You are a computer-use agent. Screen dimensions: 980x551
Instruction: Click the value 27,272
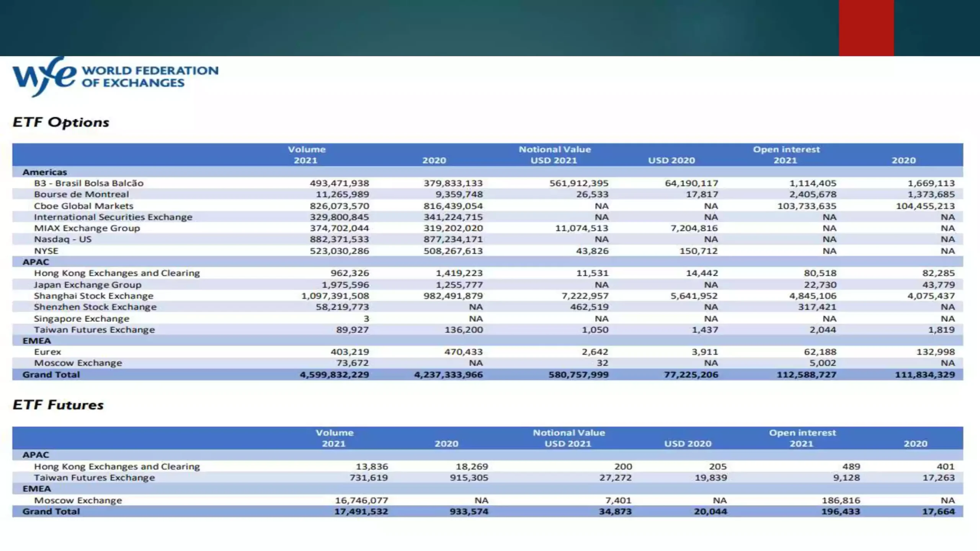pyautogui.click(x=616, y=478)
